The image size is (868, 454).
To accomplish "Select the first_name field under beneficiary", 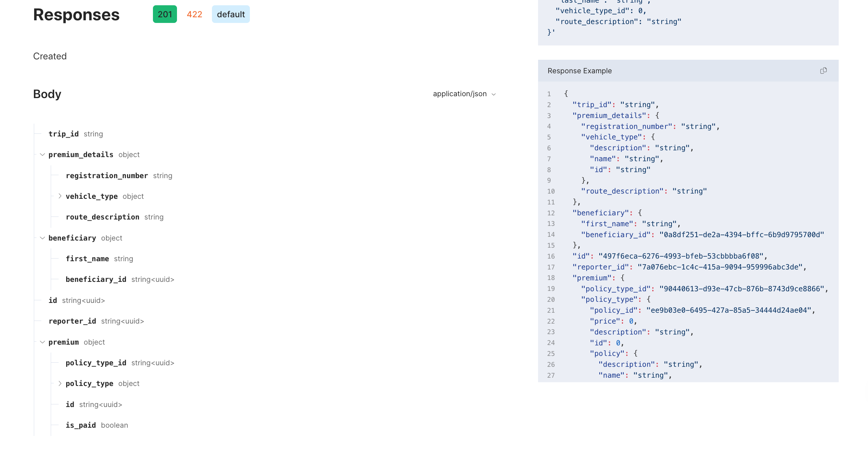I will (87, 259).
